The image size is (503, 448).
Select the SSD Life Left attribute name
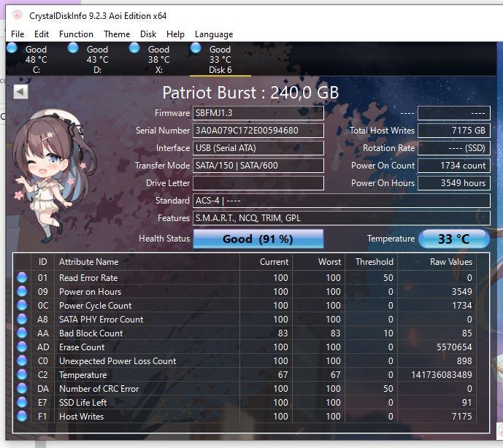pyautogui.click(x=82, y=403)
